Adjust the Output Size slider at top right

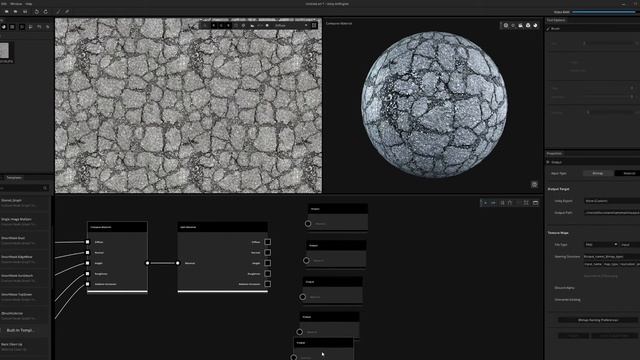click(x=603, y=12)
